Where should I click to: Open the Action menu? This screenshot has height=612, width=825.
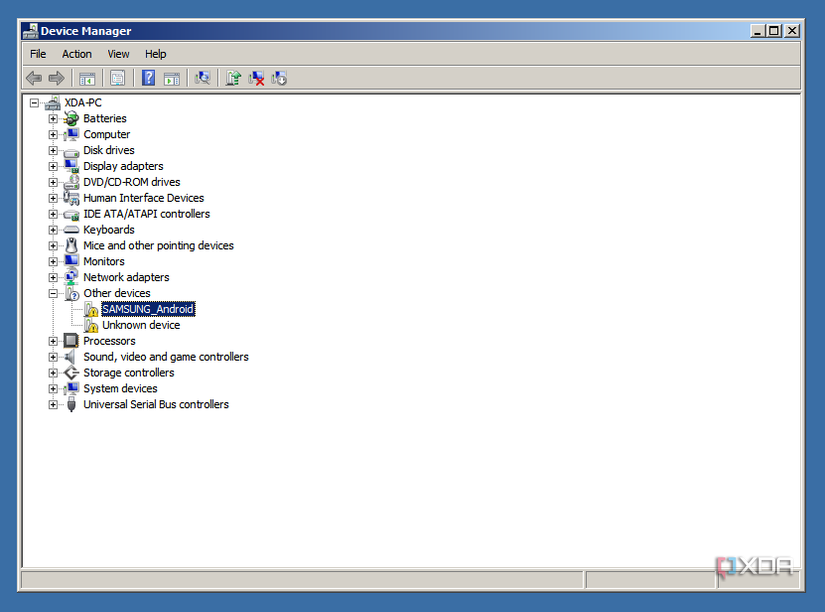pyautogui.click(x=77, y=54)
